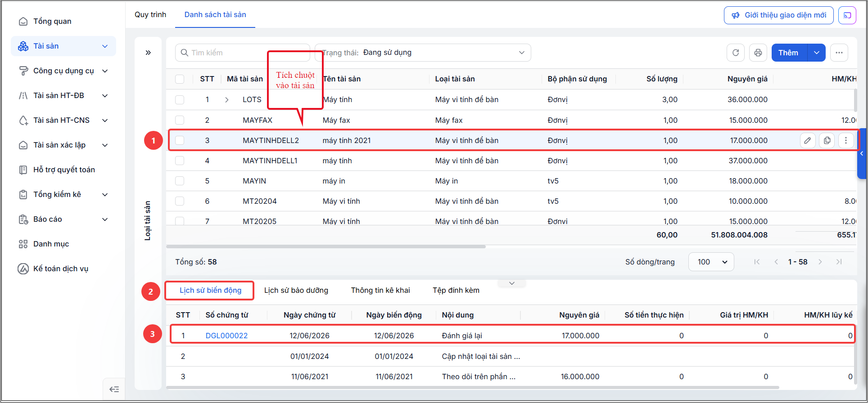868x403 pixels.
Task: Expand Tài sản xác lập chevron
Action: (105, 145)
